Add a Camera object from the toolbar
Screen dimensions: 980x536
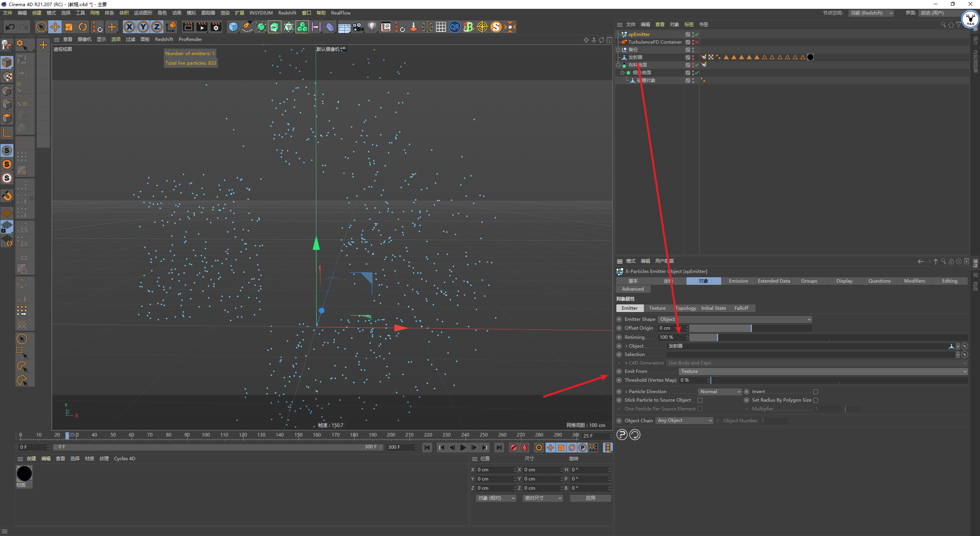click(358, 27)
